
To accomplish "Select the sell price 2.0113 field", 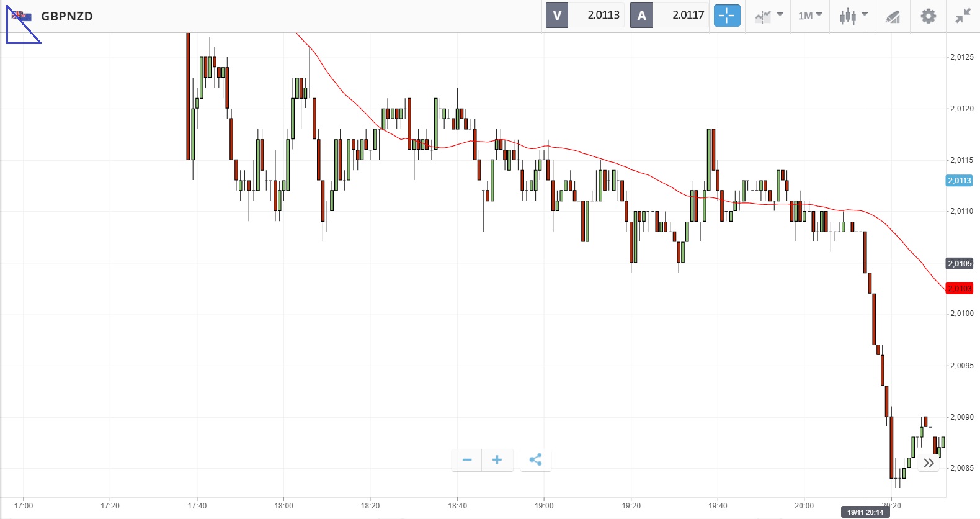I will tap(603, 16).
